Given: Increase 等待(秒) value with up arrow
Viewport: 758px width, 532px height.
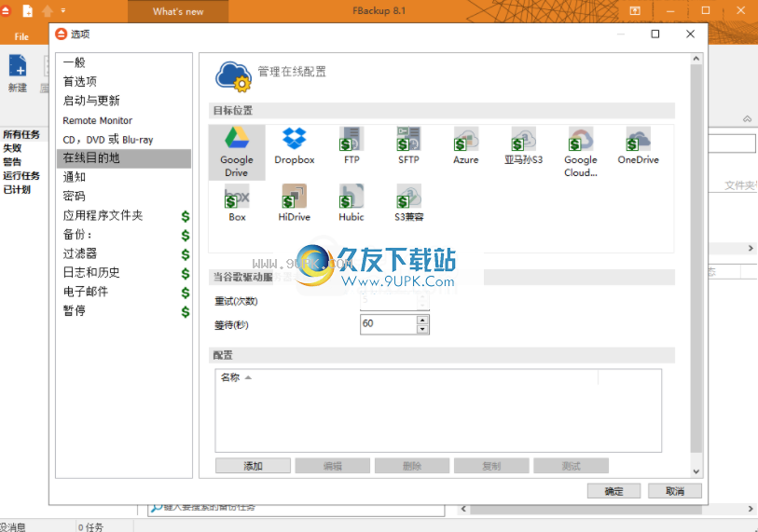Looking at the screenshot, I should tap(422, 320).
